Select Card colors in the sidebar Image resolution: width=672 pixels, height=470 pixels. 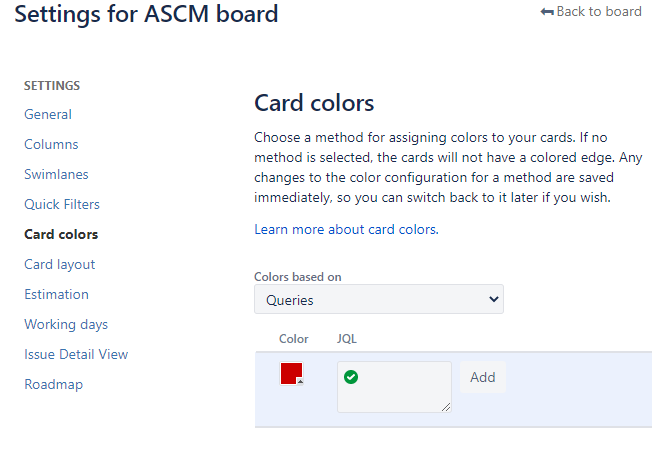[61, 234]
